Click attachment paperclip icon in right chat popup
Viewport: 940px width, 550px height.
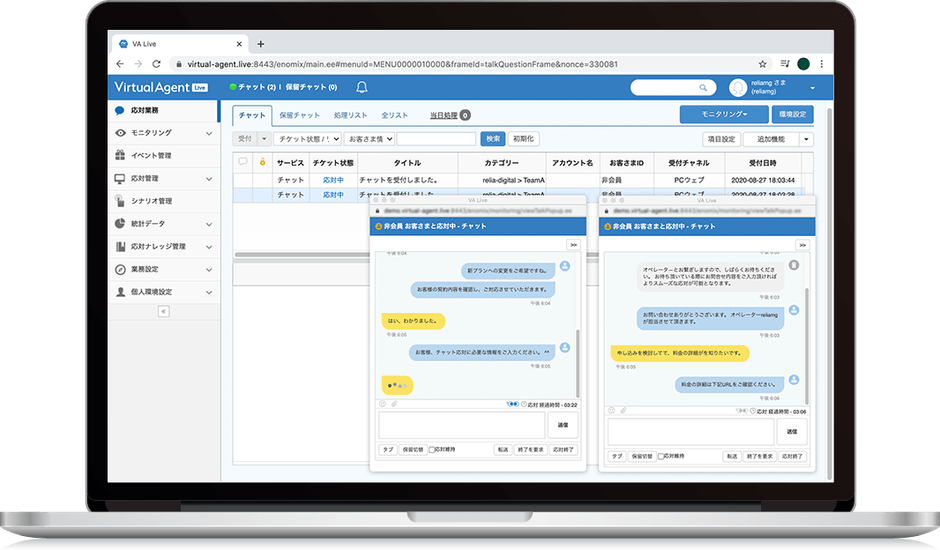click(623, 410)
